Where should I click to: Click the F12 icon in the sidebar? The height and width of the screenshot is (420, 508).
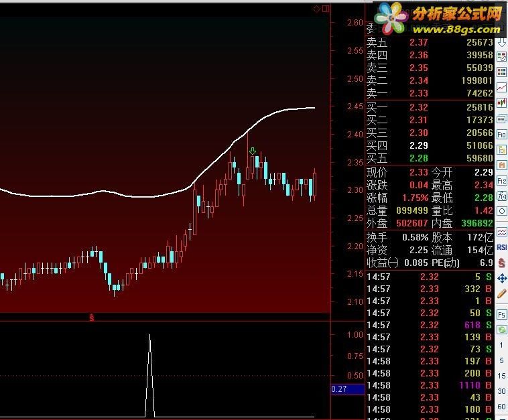[501, 181]
